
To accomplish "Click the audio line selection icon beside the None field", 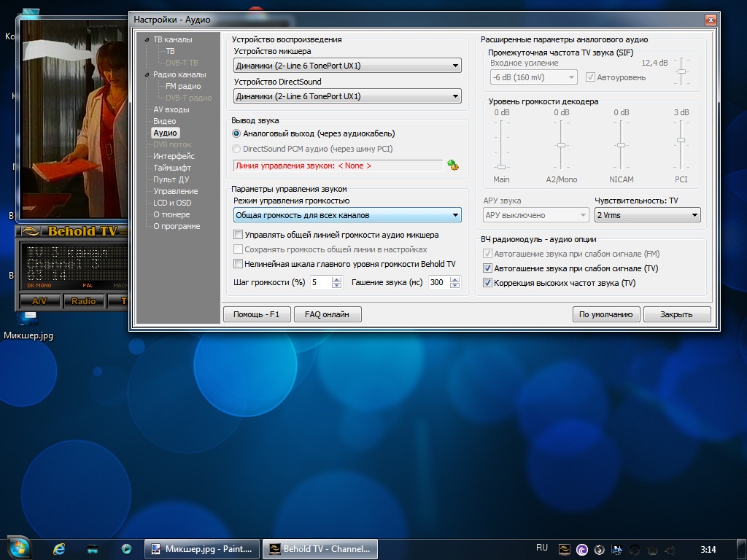I will click(x=453, y=166).
